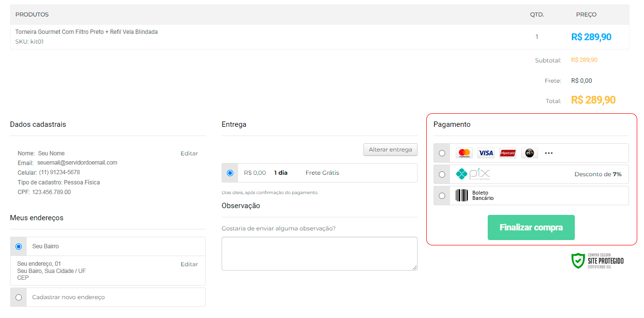Click into the Observação text area
Viewport: 644px width, 318px height.
click(319, 253)
